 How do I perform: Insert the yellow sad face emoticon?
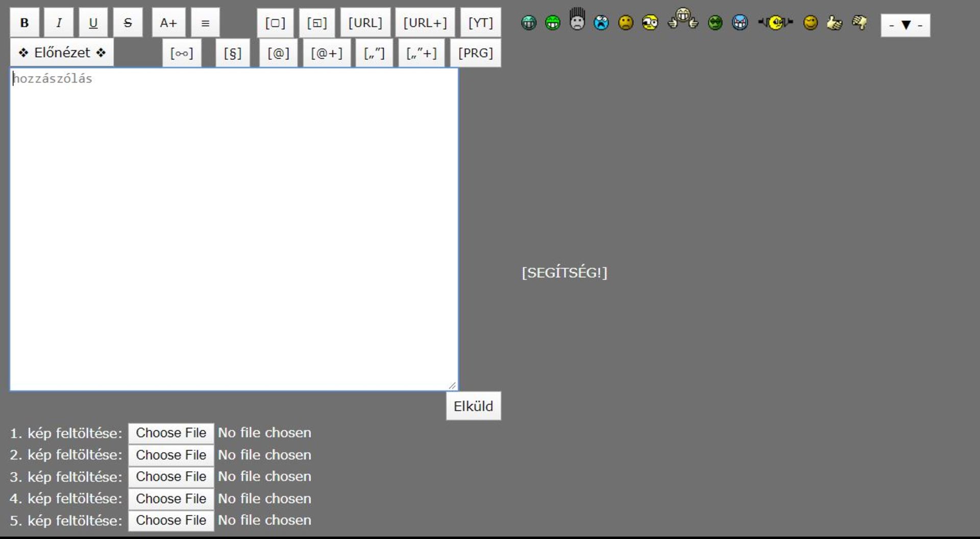[x=626, y=23]
